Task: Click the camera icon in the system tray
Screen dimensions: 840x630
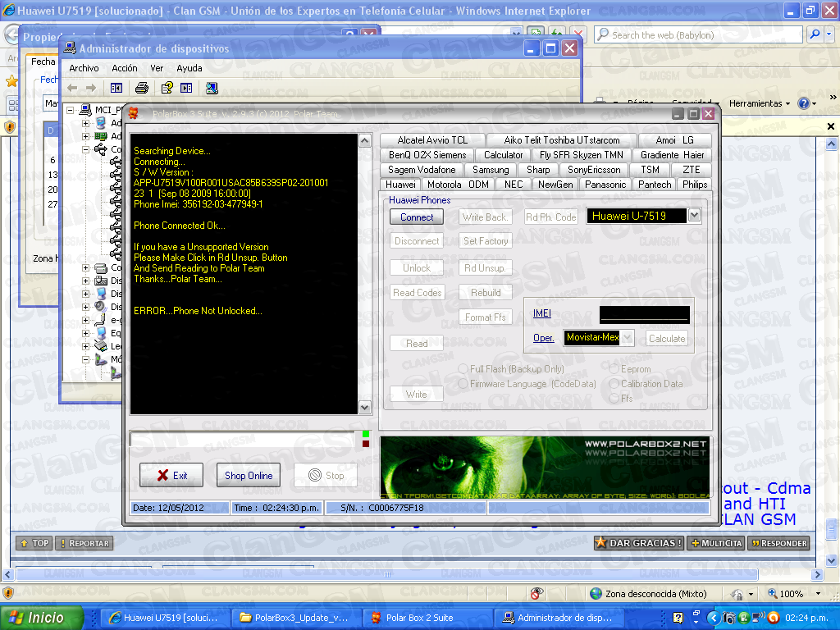Action: point(728,618)
